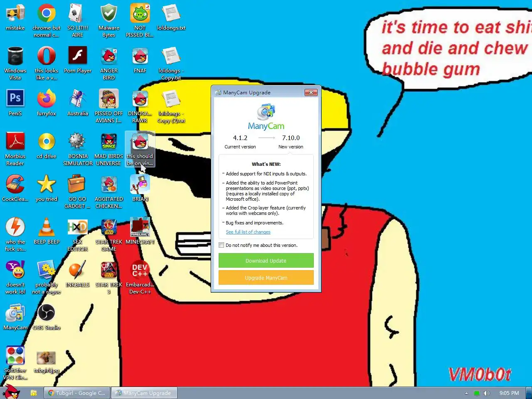Viewport: 532px width, 399px height.
Task: Click the STAR TREK GAME icon
Action: tap(109, 228)
